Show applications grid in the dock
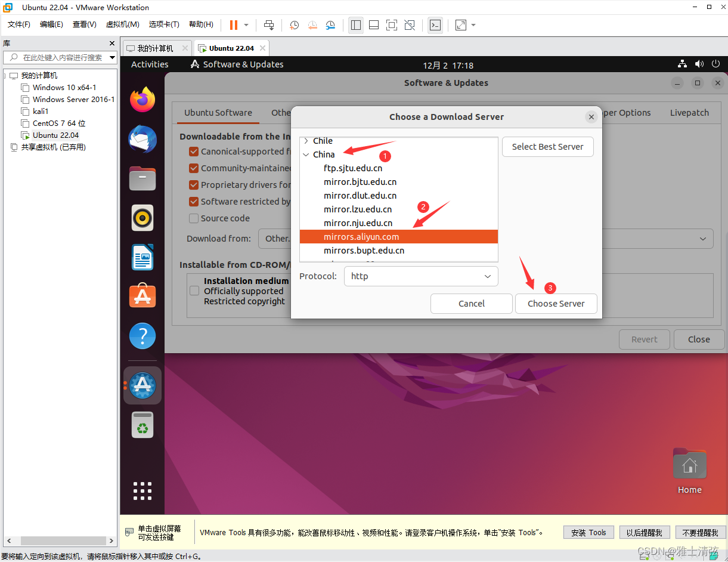This screenshot has height=562, width=728. coord(142,490)
